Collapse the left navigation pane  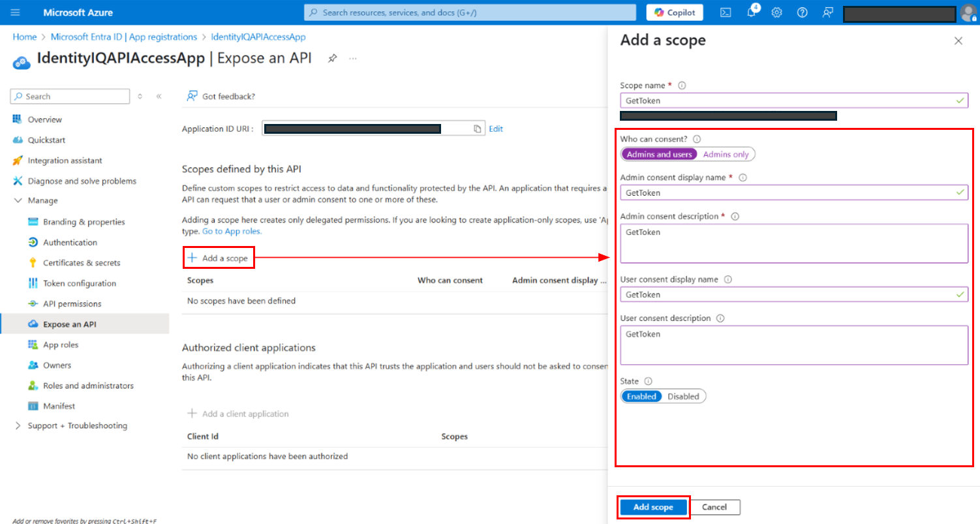pyautogui.click(x=159, y=97)
